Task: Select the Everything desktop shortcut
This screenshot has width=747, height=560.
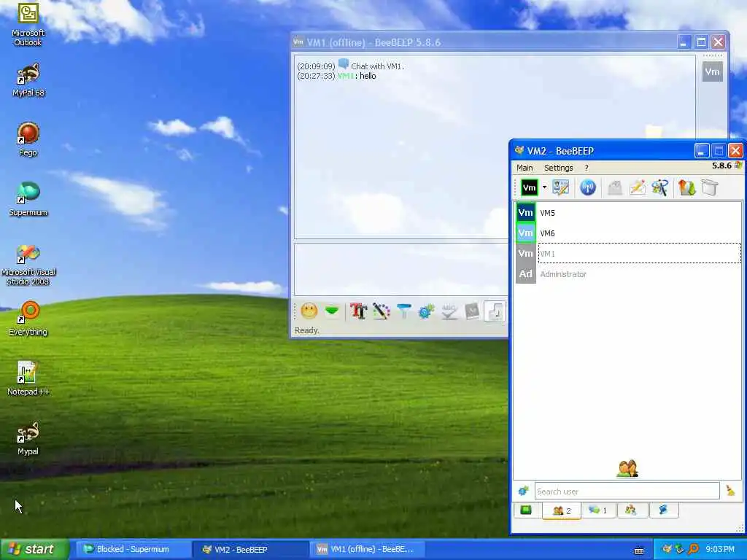Action: point(28,319)
